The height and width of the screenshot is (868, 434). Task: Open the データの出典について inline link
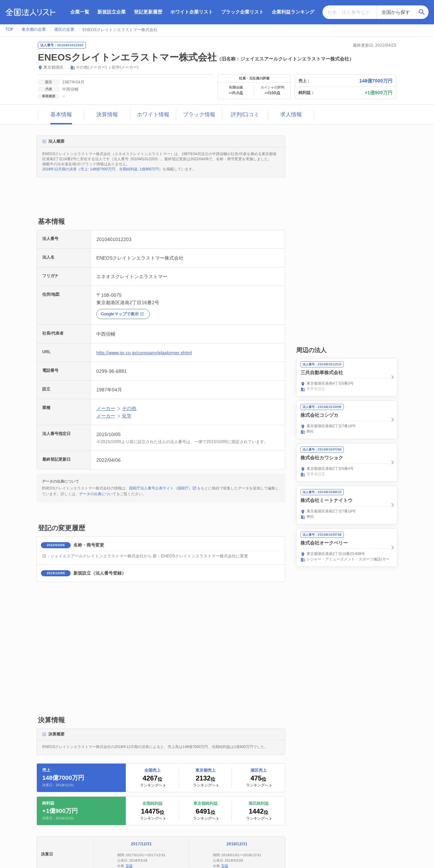click(98, 494)
